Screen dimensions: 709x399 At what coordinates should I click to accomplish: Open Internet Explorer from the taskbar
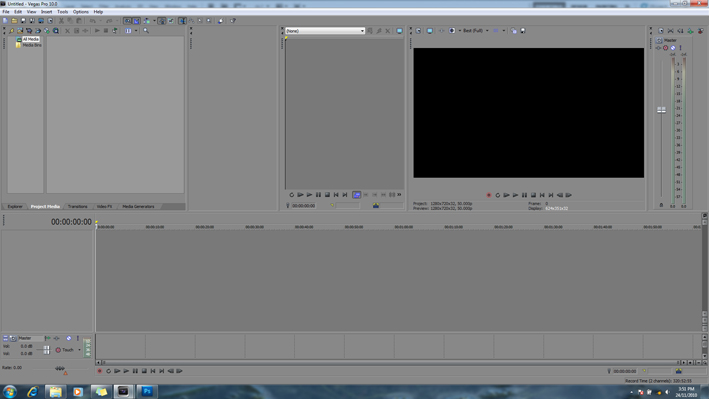pyautogui.click(x=32, y=391)
